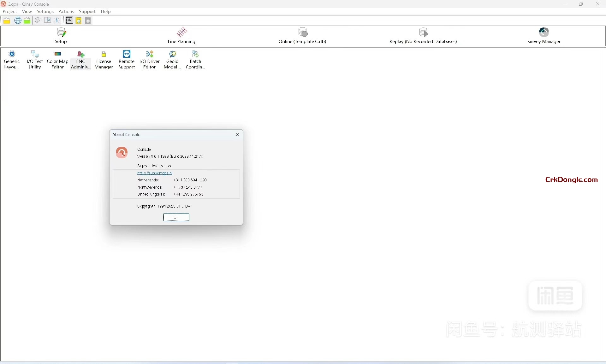Open the Setup module
This screenshot has width=606, height=364.
pyautogui.click(x=61, y=36)
